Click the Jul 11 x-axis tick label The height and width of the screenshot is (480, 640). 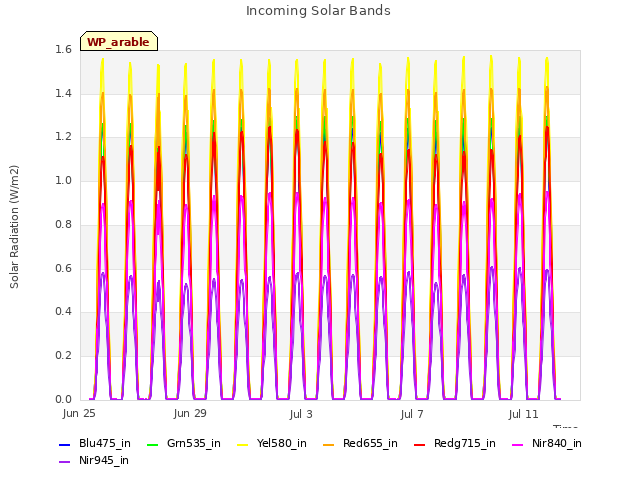pyautogui.click(x=523, y=414)
